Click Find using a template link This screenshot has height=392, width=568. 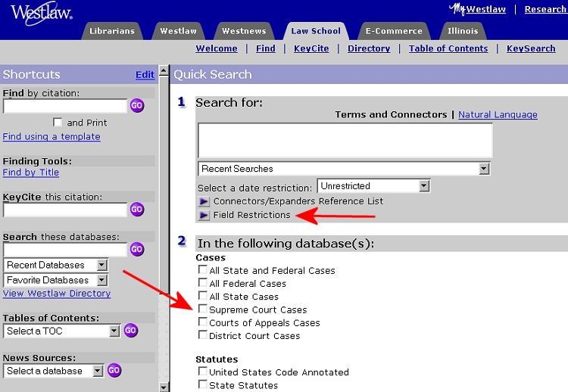51,136
